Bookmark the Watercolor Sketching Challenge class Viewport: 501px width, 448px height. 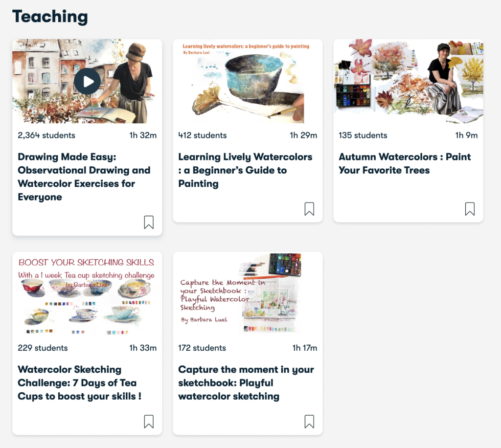point(149,422)
